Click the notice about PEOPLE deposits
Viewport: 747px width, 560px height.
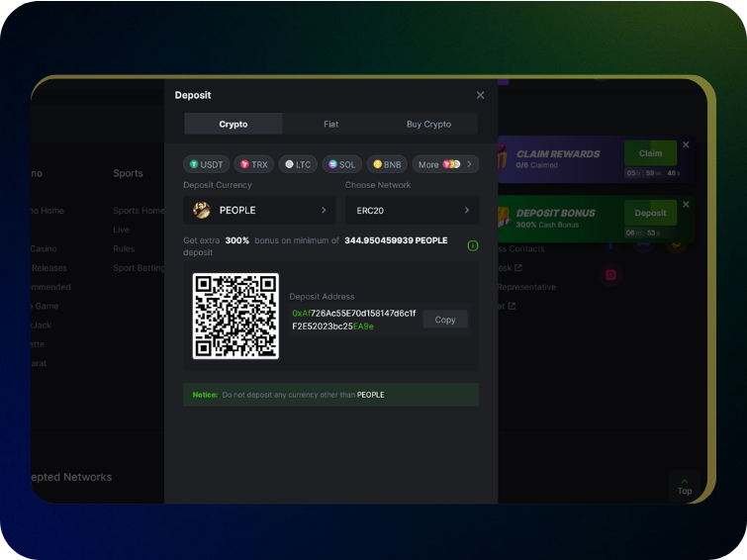[331, 395]
